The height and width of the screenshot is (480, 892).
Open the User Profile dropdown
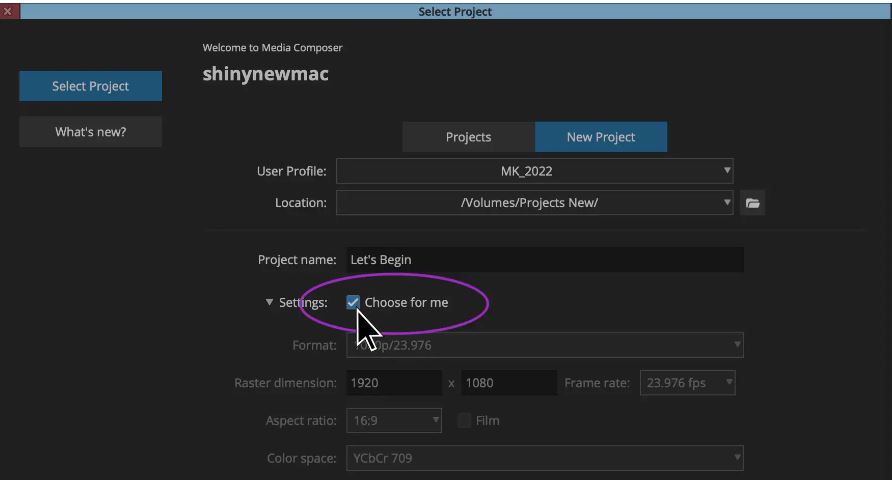534,171
